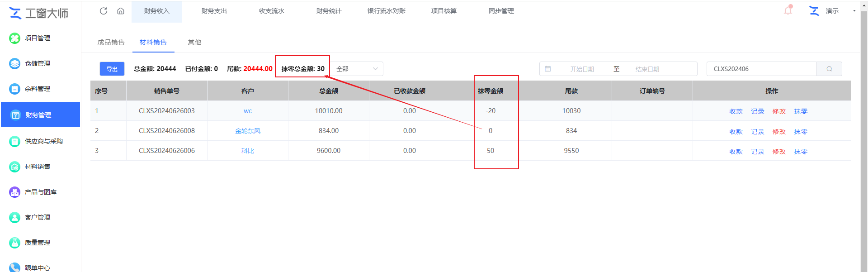Click 抹零 for the 科比 row
Screen dimensions: 868x272
tap(800, 152)
